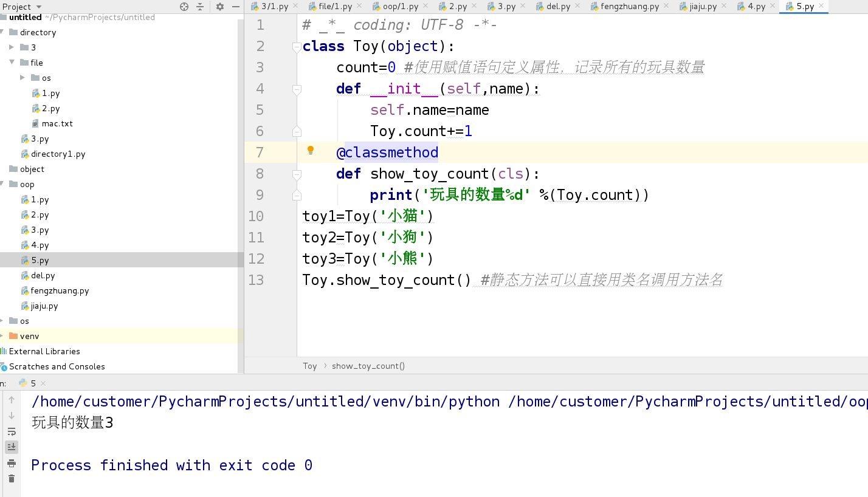Screen dimensions: 868x497
Task: Close the file/1.py editor tab
Action: (x=359, y=6)
